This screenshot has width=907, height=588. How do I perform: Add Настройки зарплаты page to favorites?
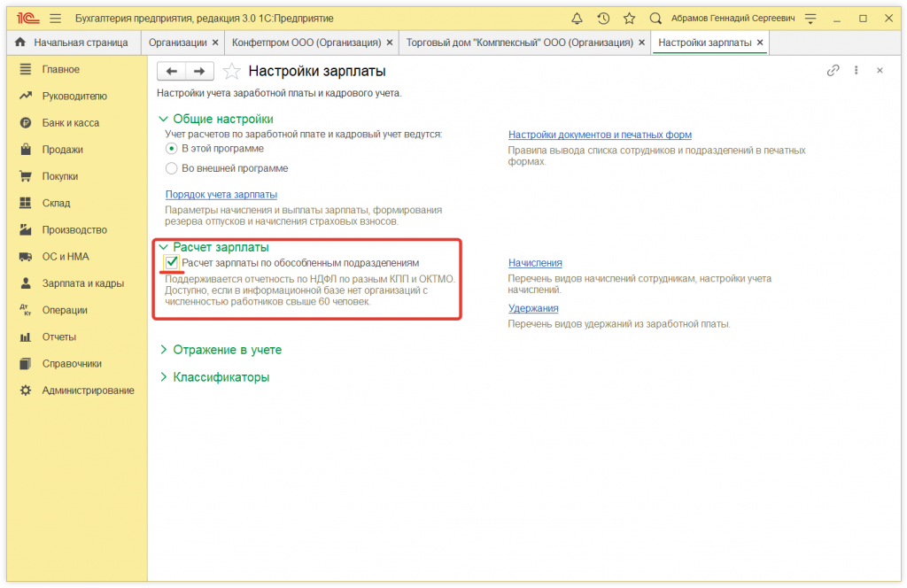[231, 71]
